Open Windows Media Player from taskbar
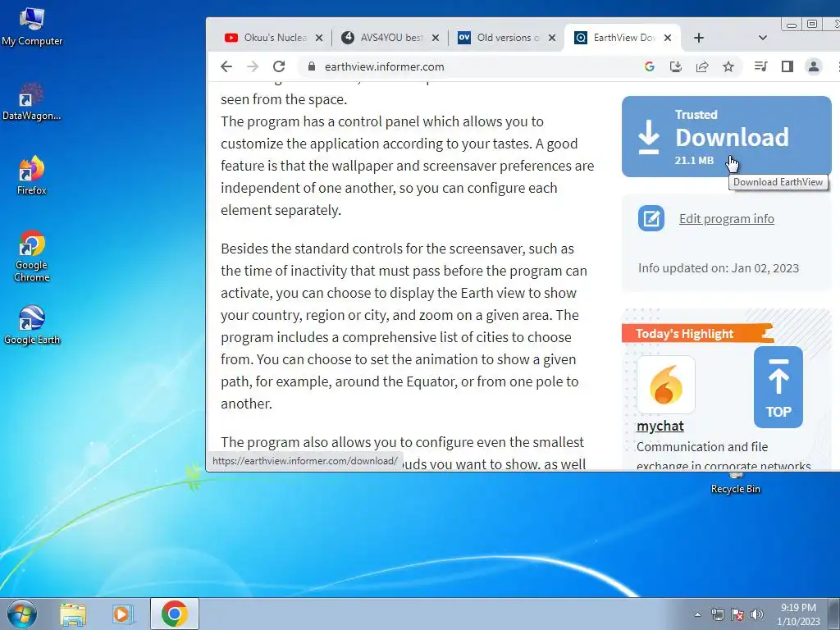Viewport: 840px width, 630px height. pyautogui.click(x=123, y=614)
